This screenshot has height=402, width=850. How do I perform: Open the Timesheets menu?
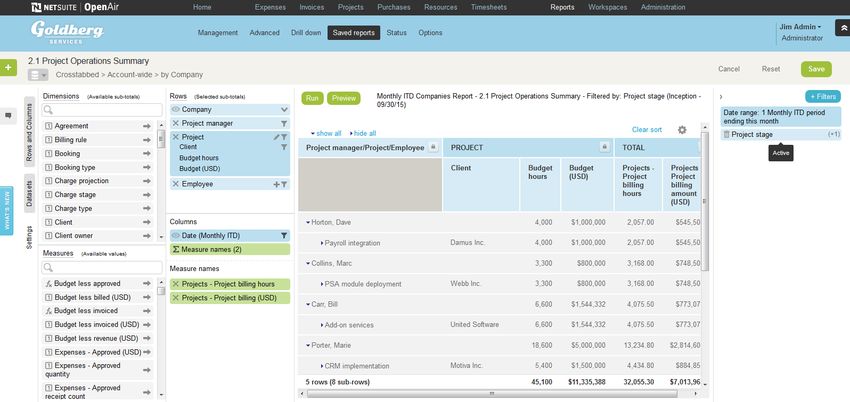(488, 8)
